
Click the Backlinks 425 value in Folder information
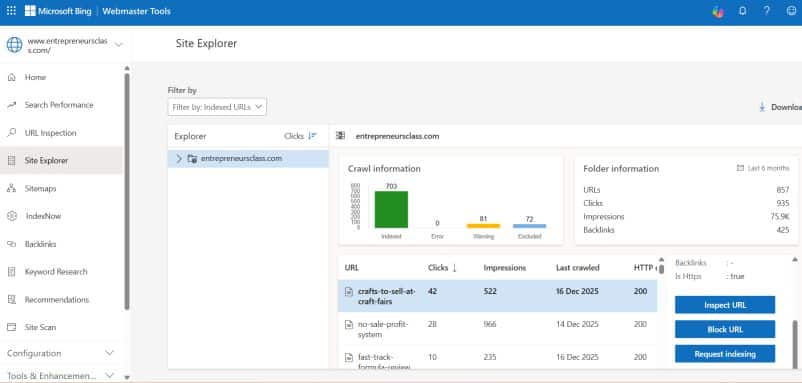point(783,230)
